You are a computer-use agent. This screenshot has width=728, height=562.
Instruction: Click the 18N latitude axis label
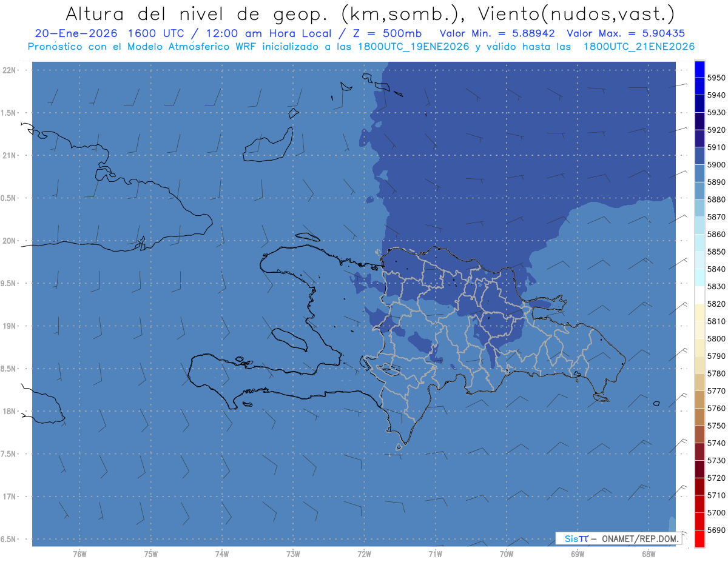click(9, 411)
